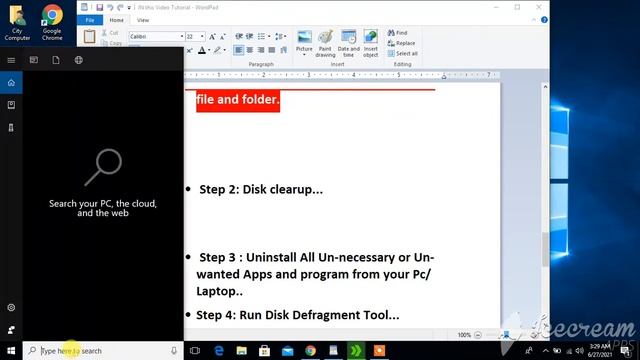Click Select all in Editing group
Screen dimensions: 640x360
(x=402, y=53)
